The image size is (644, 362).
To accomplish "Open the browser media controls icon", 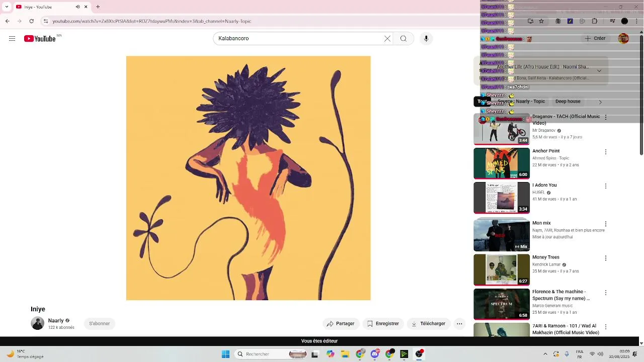I will (612, 21).
